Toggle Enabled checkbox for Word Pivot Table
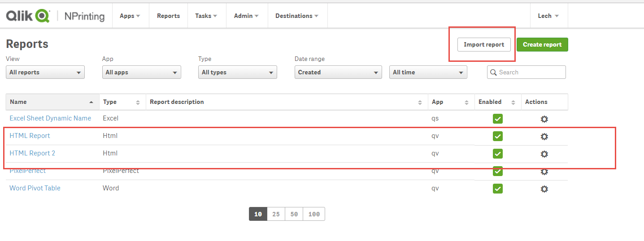Screen dimensions: 644x241 click(x=498, y=189)
